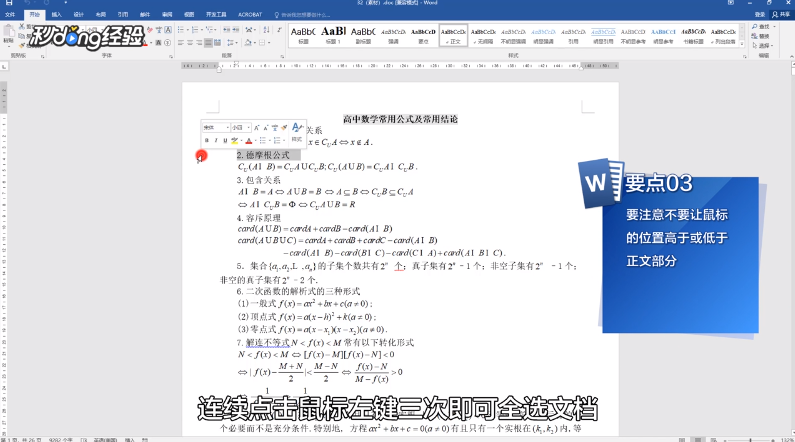Expand styles gallery more arrow
This screenshot has height=442, width=795.
click(x=742, y=44)
